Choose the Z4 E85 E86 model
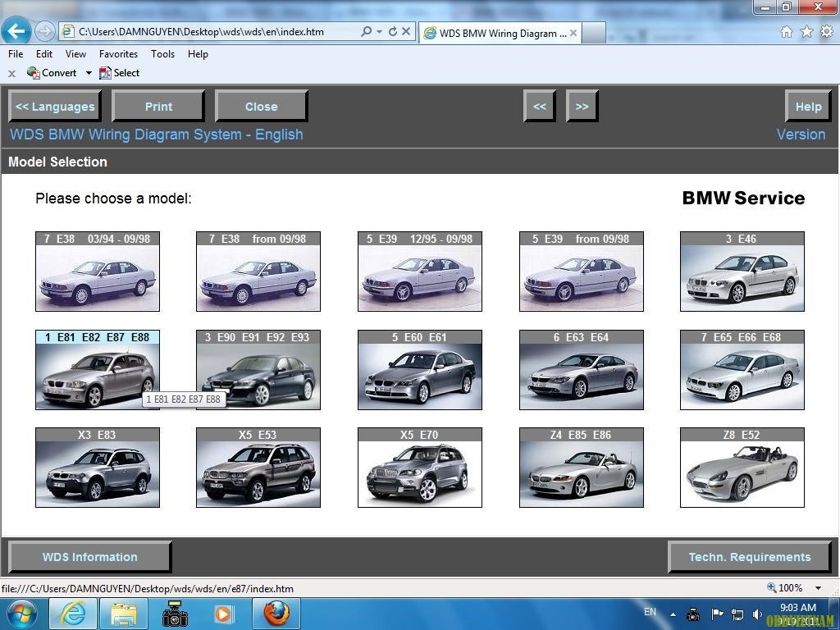The image size is (840, 630). click(x=582, y=467)
